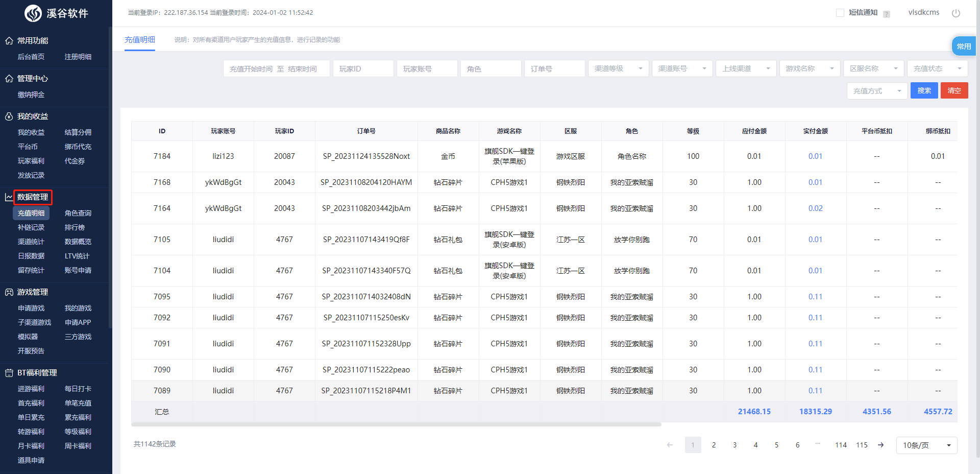Open 缴纳押金 in the sidebar
The width and height of the screenshot is (980, 474).
tap(31, 95)
